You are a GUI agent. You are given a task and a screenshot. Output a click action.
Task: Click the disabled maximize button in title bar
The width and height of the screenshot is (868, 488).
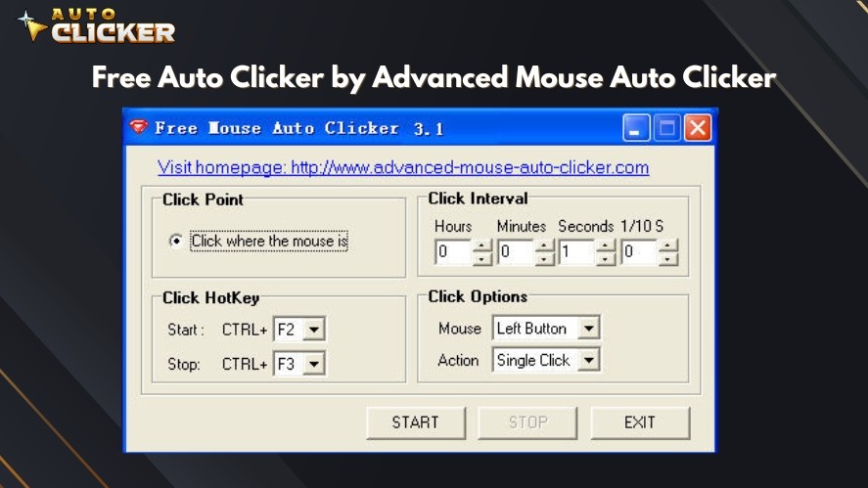pyautogui.click(x=666, y=128)
